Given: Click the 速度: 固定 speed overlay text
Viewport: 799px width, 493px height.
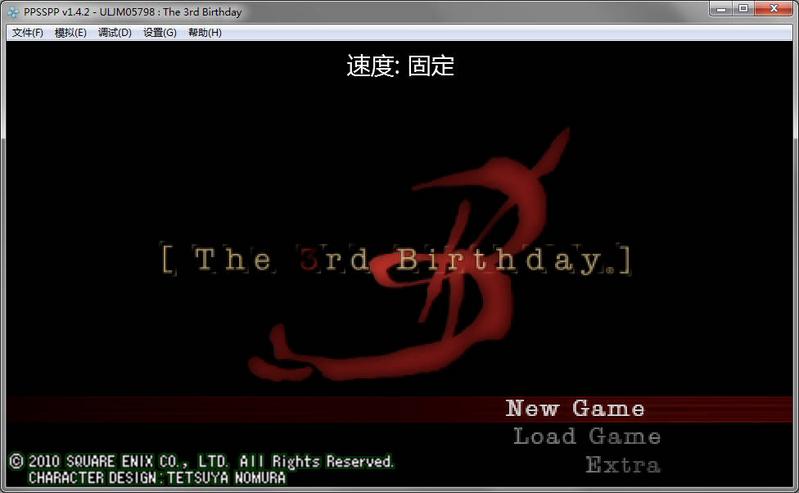Looking at the screenshot, I should [400, 67].
